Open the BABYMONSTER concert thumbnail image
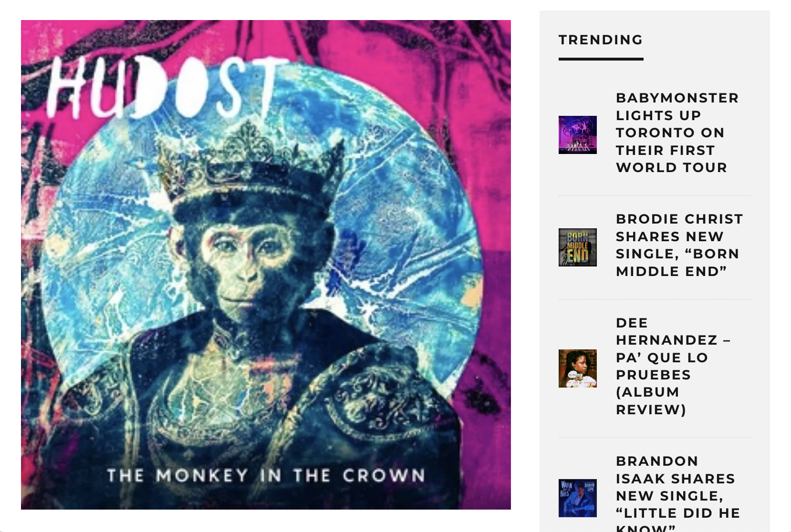791x532 pixels. pos(577,135)
